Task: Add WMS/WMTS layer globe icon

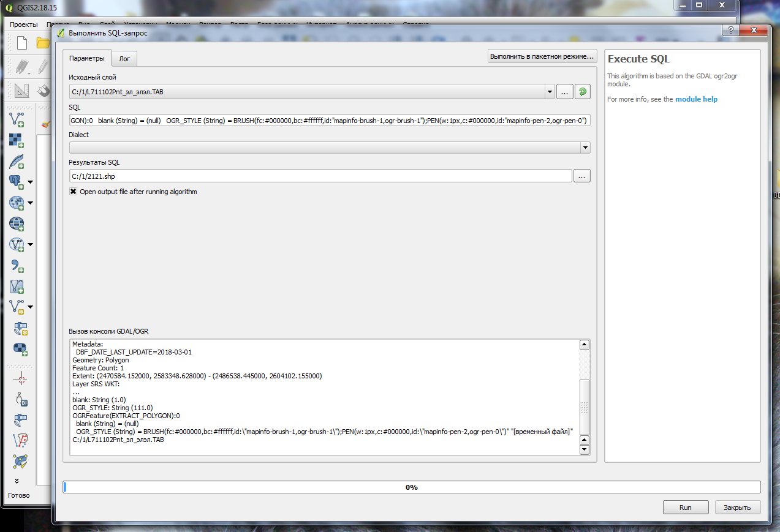Action: coord(17,203)
